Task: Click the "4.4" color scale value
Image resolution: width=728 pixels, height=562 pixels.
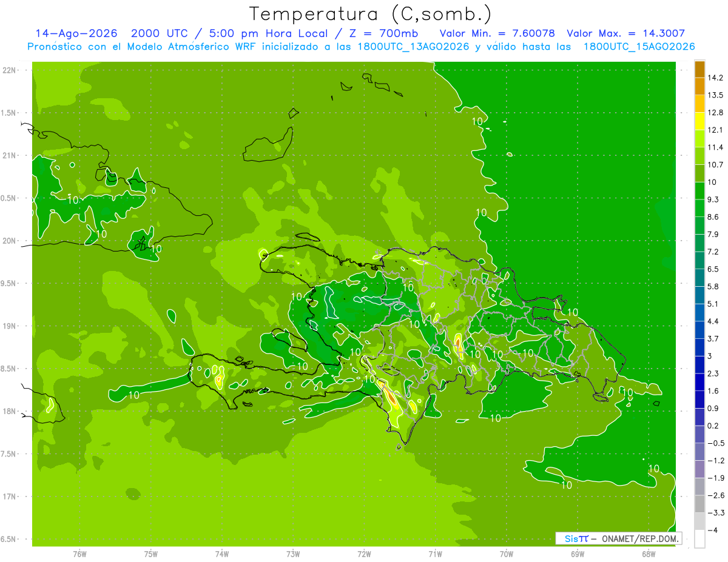Action: (x=713, y=321)
